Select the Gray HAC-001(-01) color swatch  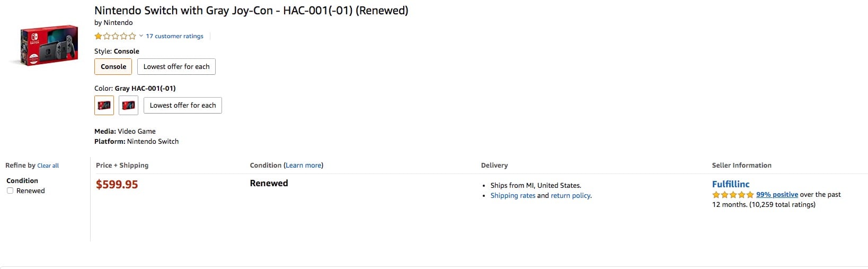coord(104,105)
